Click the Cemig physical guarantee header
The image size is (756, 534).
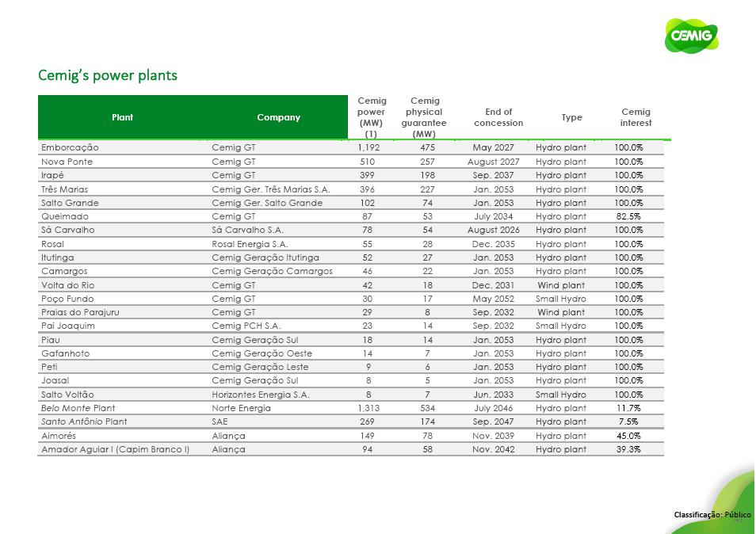coord(424,117)
